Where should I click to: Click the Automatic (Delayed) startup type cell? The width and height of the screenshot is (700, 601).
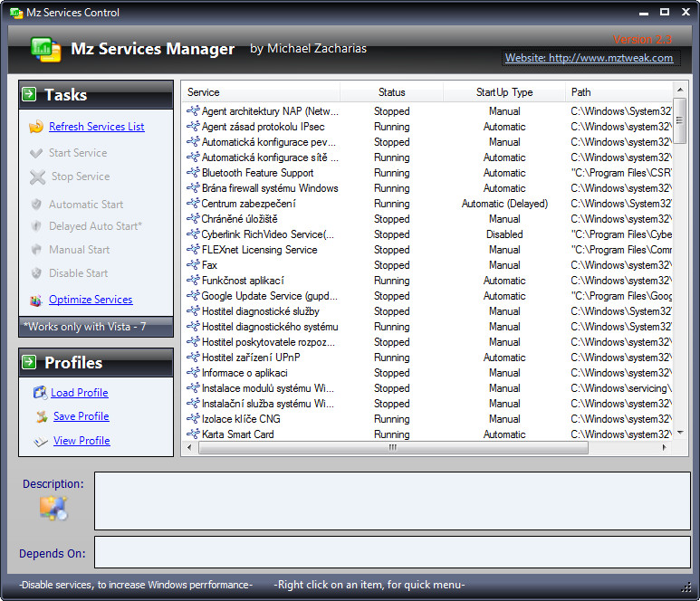pos(504,204)
